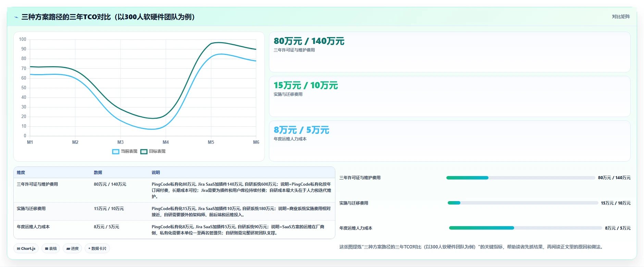Click the 三年许可证与维护费用 progress row label

360,178
